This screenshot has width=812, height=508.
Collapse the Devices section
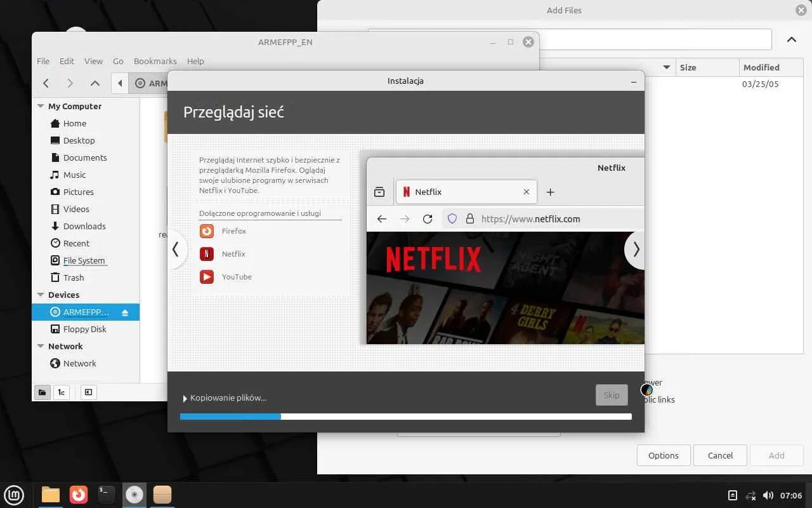point(41,295)
